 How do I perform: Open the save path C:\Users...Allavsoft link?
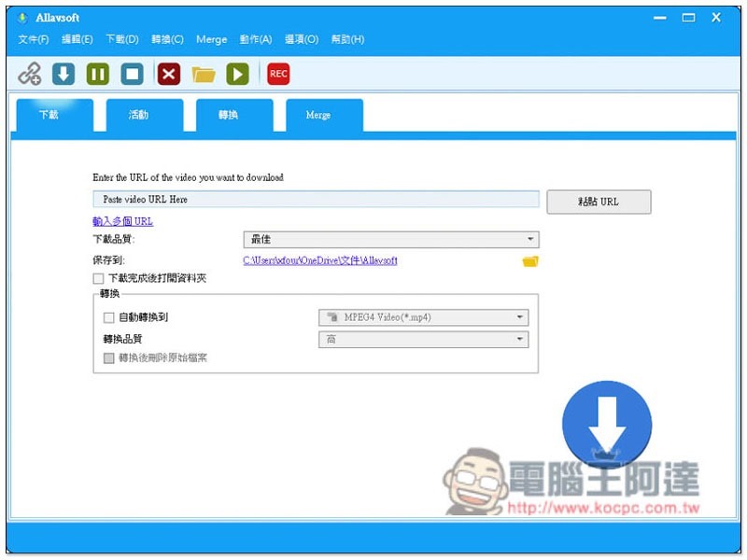[320, 260]
